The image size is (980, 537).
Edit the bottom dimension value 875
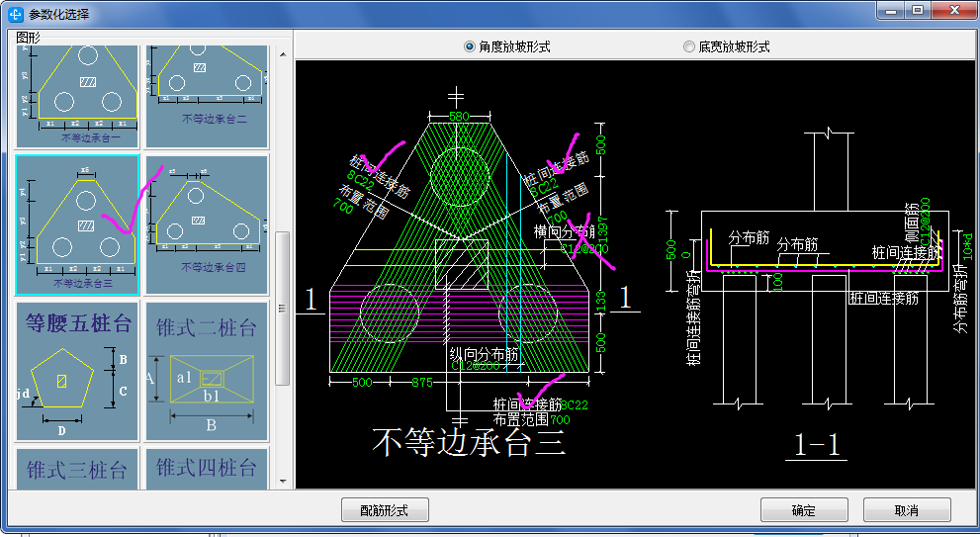point(422,382)
